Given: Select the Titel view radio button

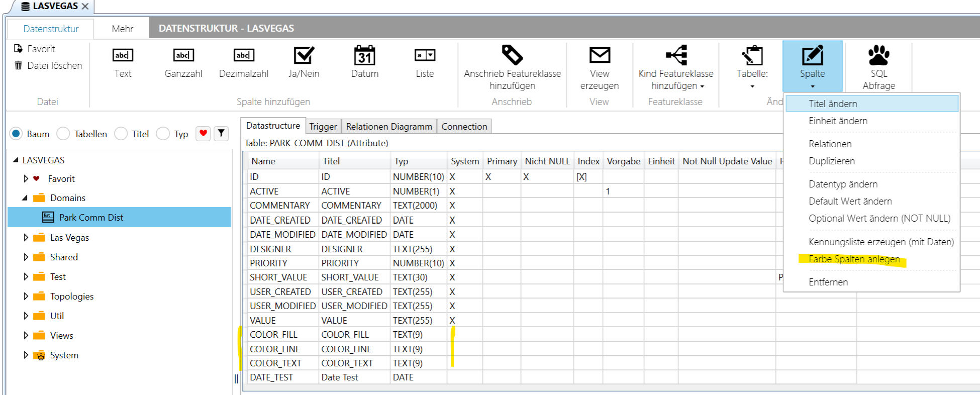Looking at the screenshot, I should (121, 134).
